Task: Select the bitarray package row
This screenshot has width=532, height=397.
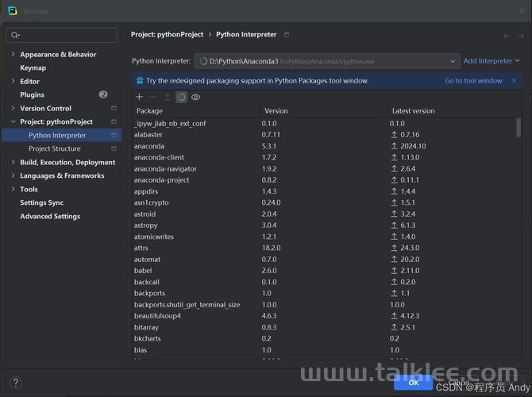Action: (324, 327)
